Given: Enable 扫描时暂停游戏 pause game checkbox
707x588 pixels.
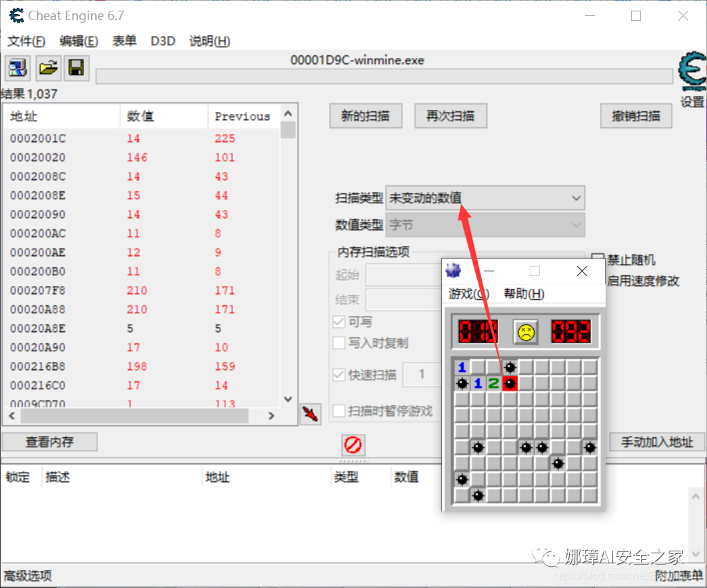Looking at the screenshot, I should (339, 411).
